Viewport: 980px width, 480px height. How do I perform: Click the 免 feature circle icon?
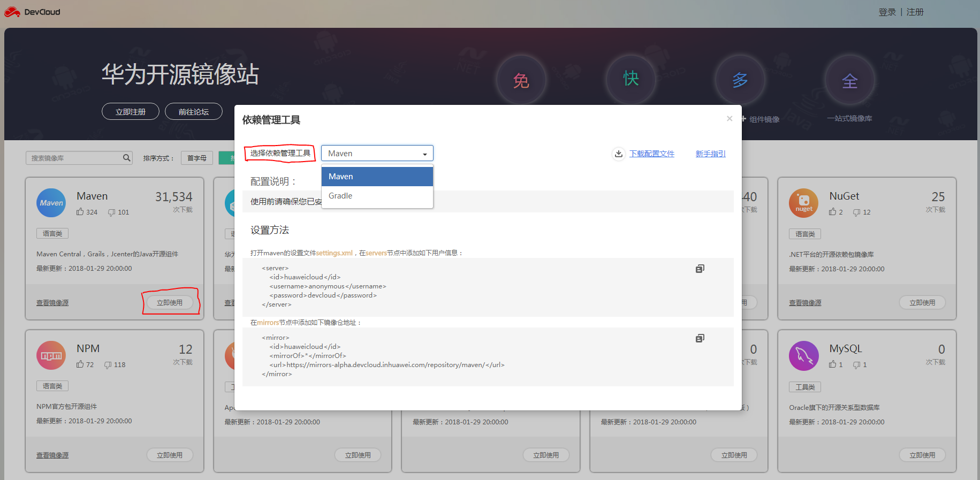click(521, 80)
